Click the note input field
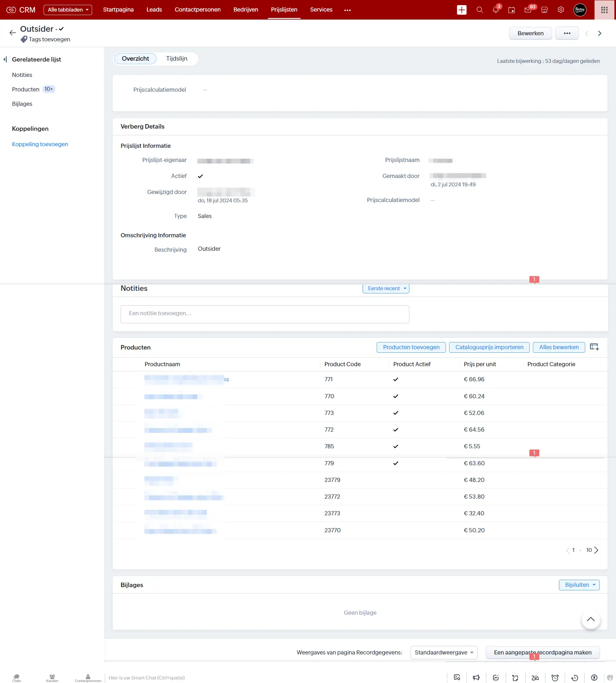 click(x=265, y=314)
